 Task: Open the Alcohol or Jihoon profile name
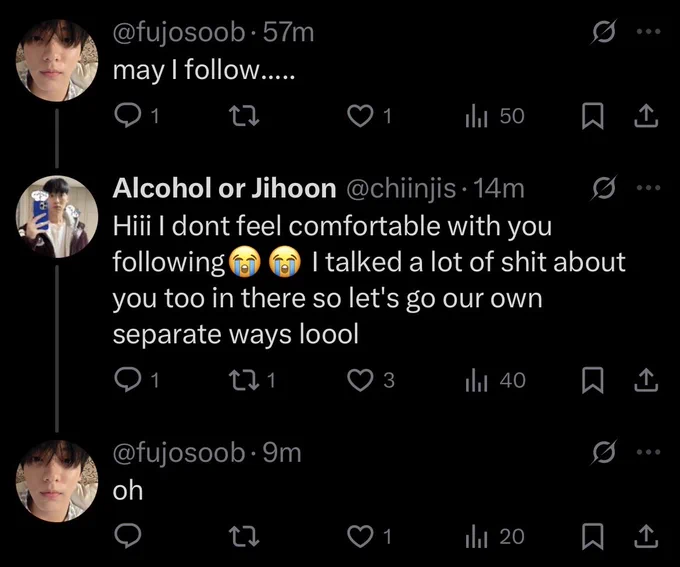coord(224,189)
